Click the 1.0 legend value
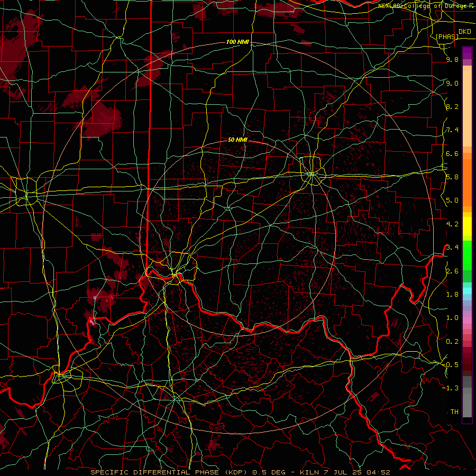Screen dimensions: 476x476 click(452, 318)
